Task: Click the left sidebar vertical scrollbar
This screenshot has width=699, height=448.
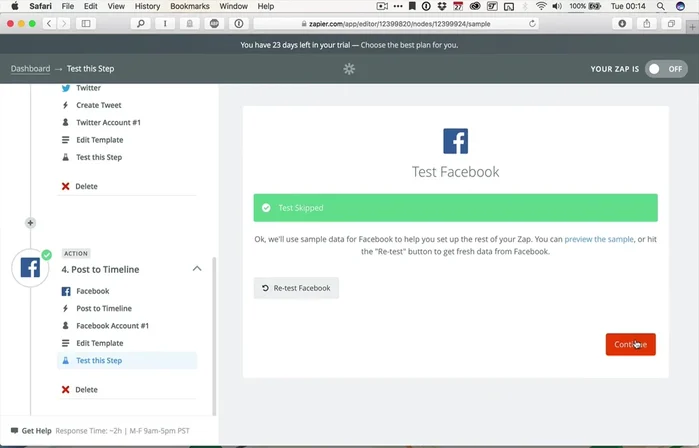Action: pos(214,250)
